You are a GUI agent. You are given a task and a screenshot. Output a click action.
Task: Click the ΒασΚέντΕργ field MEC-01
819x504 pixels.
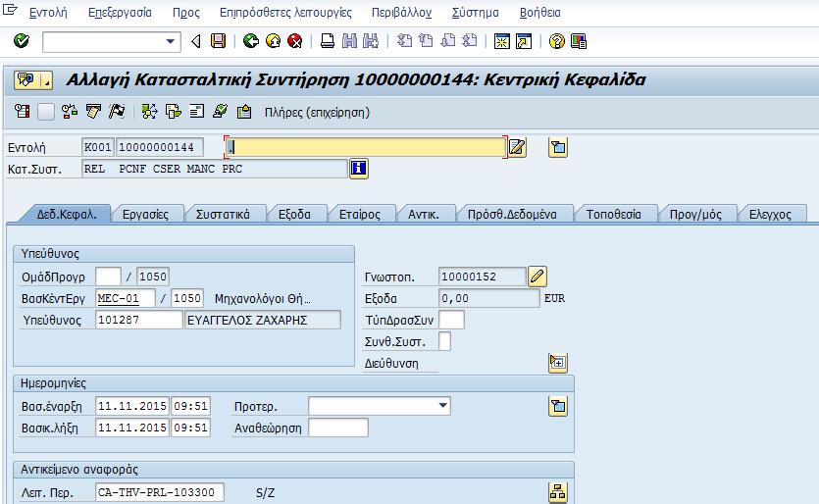click(x=126, y=299)
